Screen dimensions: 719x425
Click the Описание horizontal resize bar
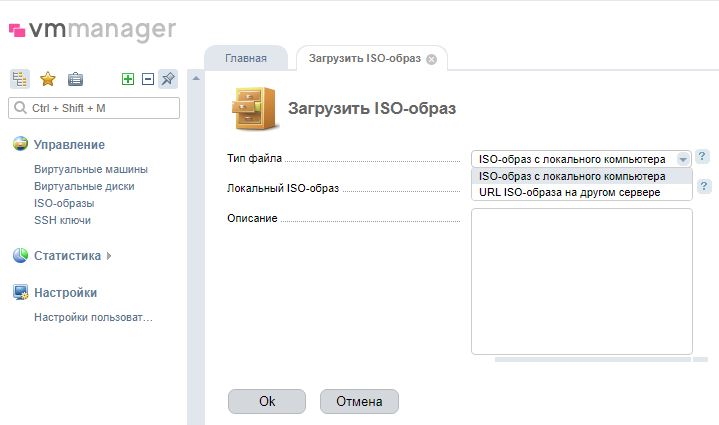(592, 359)
